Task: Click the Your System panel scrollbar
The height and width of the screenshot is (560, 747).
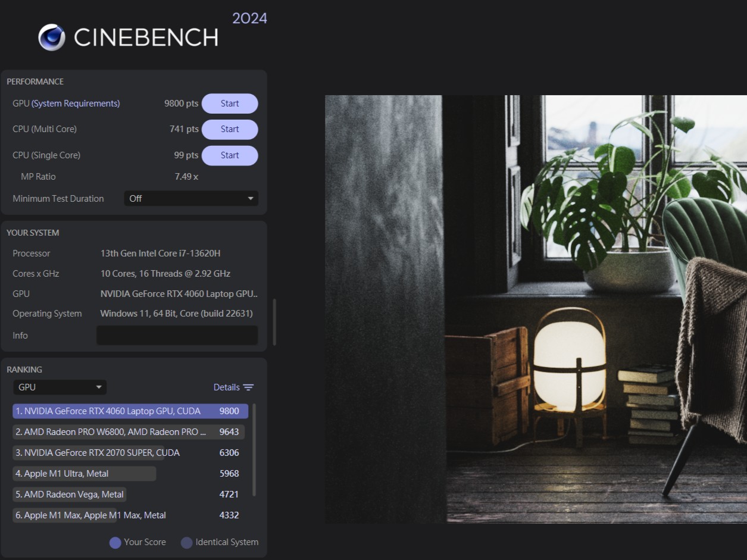Action: point(274,322)
